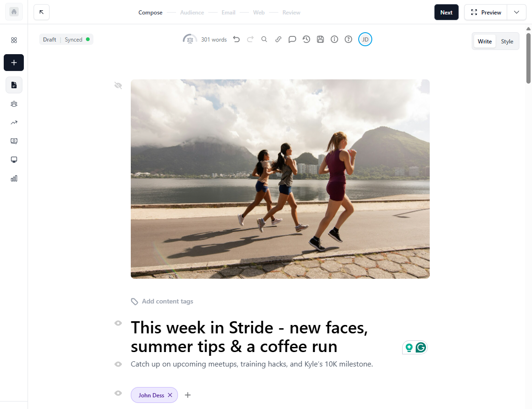This screenshot has width=532, height=409.
Task: Open the dark plus create button
Action: click(x=14, y=63)
